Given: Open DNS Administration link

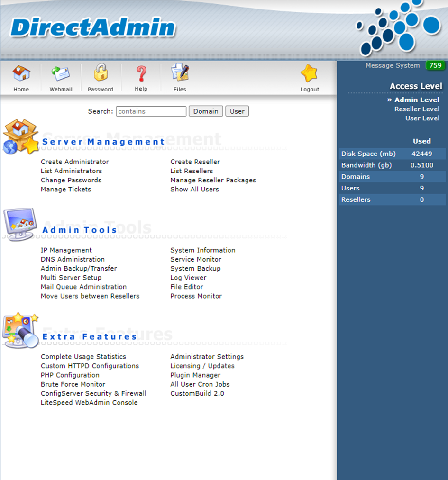Looking at the screenshot, I should coord(73,259).
